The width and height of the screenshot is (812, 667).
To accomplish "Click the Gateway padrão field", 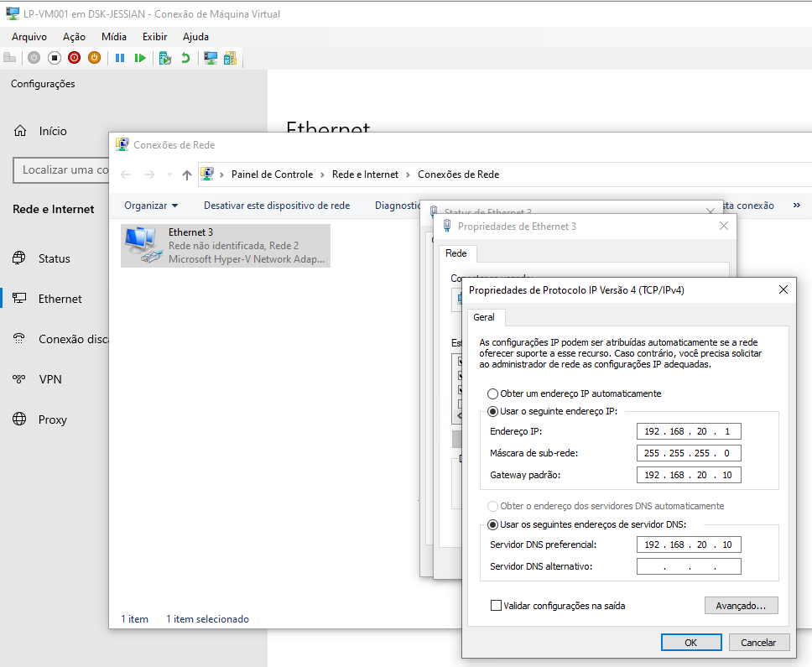I will (x=689, y=475).
